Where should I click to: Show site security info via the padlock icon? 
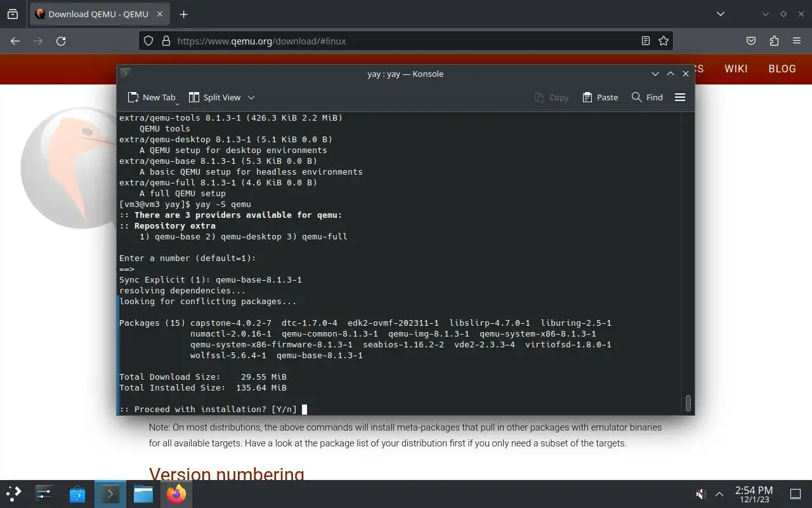coord(166,41)
